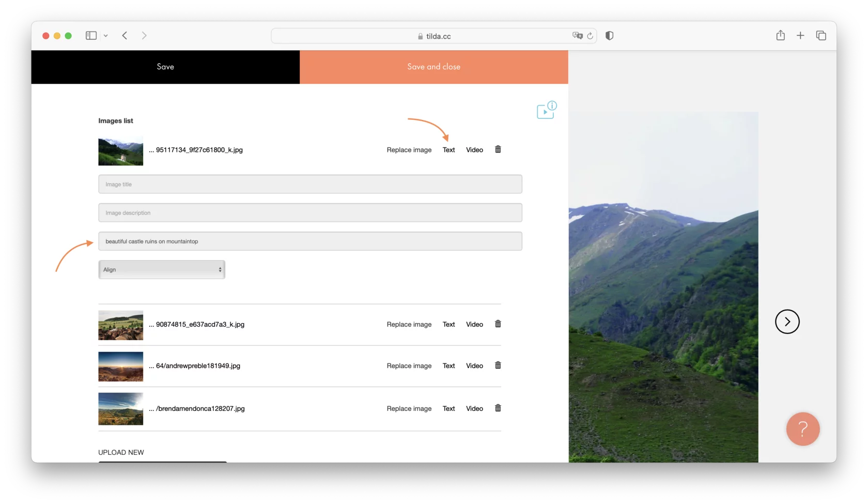Viewport: 868px width, 504px height.
Task: Expand the sidebar chevron next to sidebar icon
Action: (106, 35)
